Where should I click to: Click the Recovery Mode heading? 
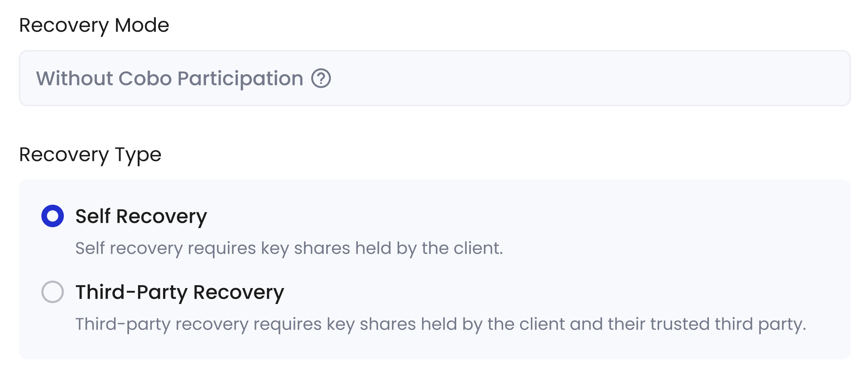point(94,25)
